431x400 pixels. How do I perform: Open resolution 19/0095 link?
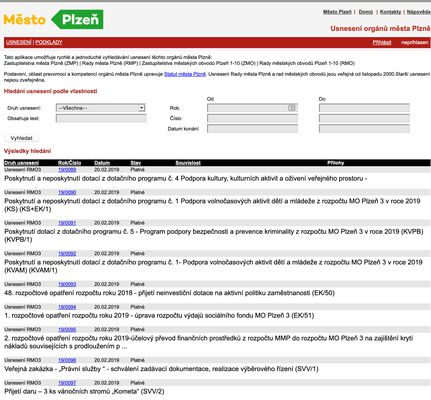point(67,329)
